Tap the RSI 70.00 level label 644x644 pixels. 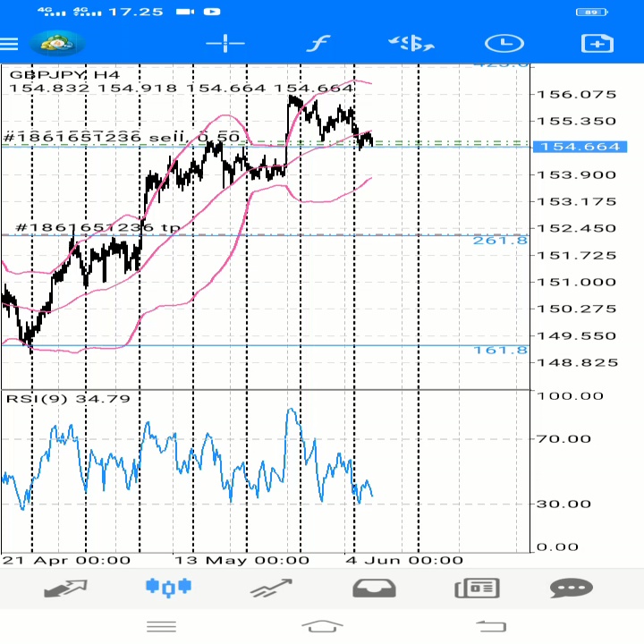563,439
